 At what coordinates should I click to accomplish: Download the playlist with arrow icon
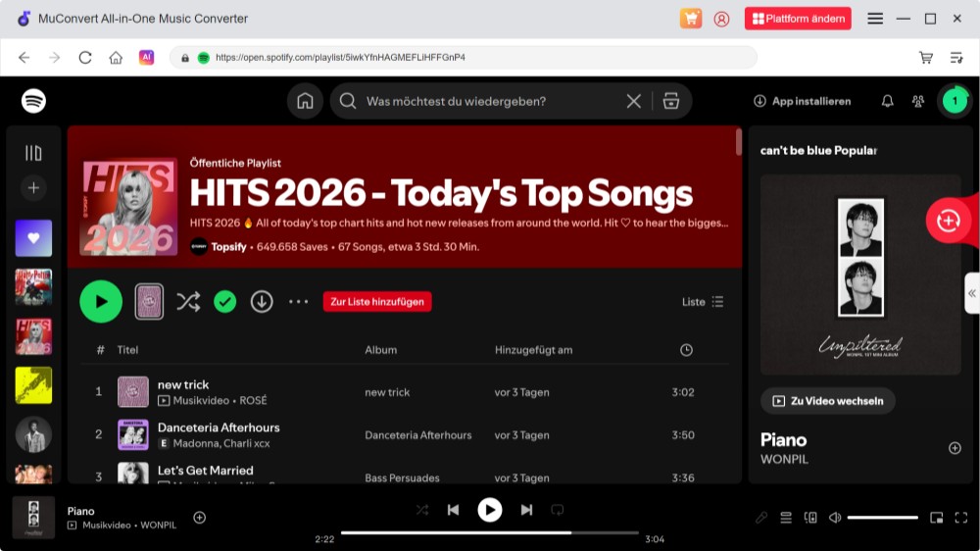coord(262,301)
